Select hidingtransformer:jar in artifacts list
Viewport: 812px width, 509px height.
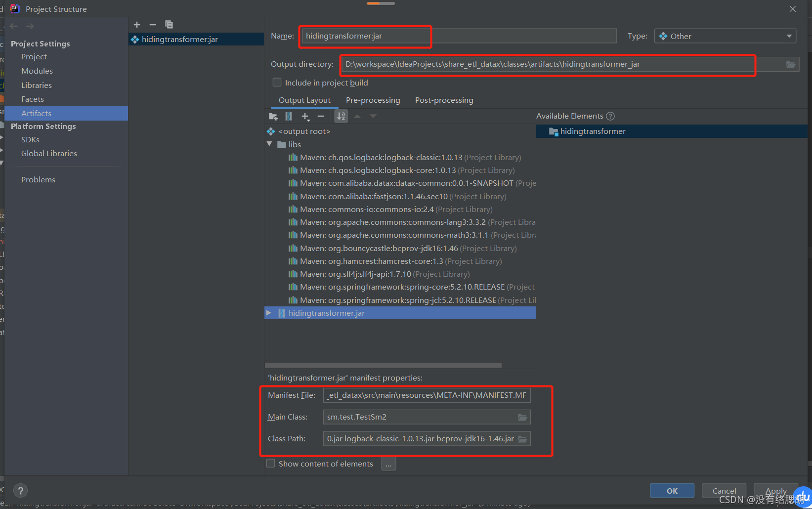[196, 40]
